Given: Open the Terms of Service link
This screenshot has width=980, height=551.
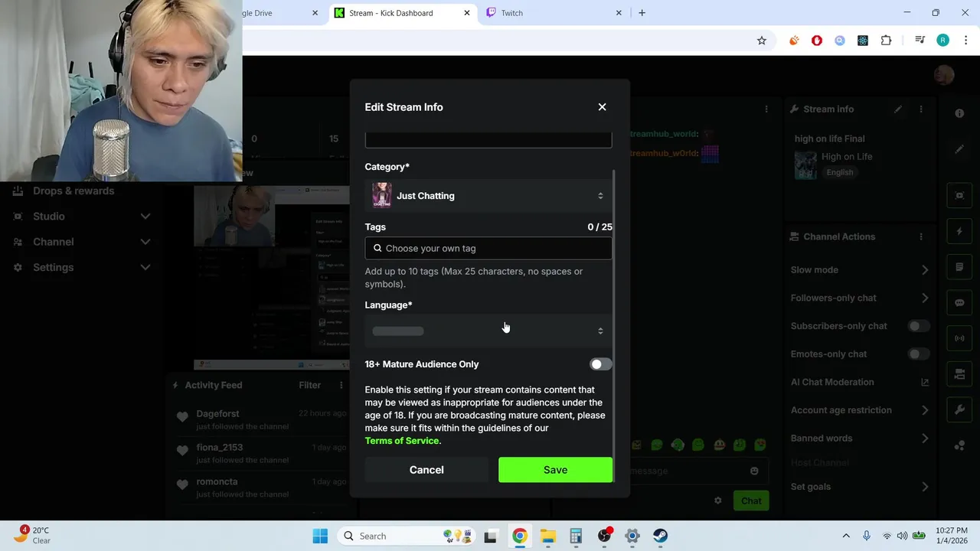Looking at the screenshot, I should 402,441.
